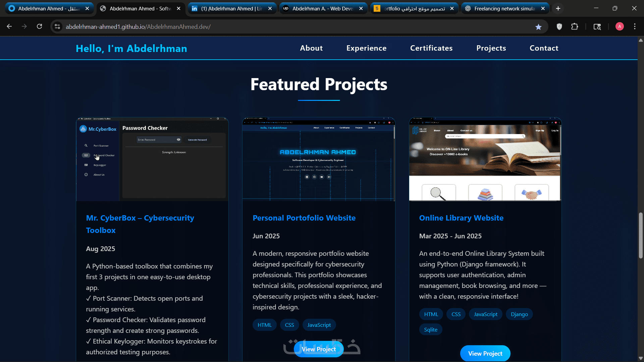Switch to the LinkedIn Abdelrhman Ahmed tab
The height and width of the screenshot is (362, 644).
coord(231,8)
